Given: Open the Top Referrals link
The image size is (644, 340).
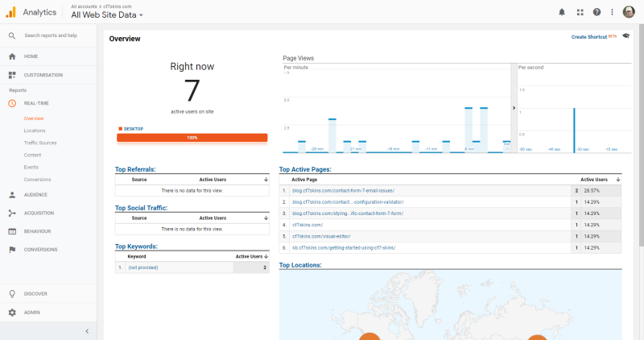Looking at the screenshot, I should tap(135, 169).
